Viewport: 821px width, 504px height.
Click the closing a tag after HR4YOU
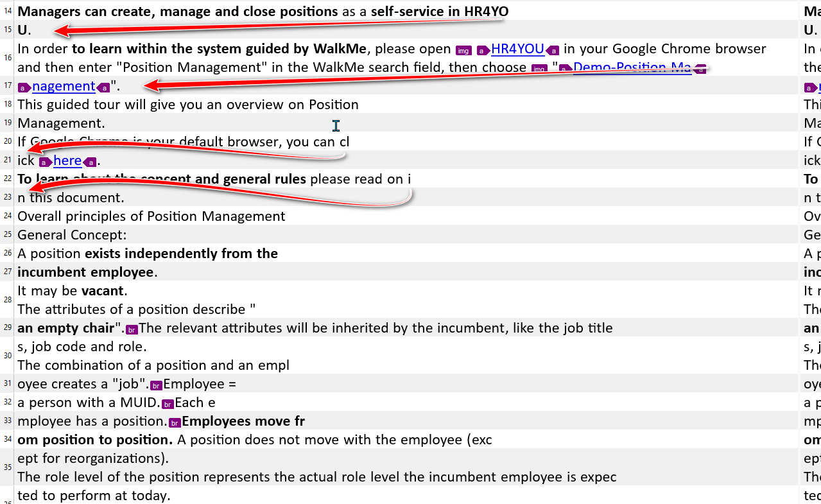click(552, 51)
